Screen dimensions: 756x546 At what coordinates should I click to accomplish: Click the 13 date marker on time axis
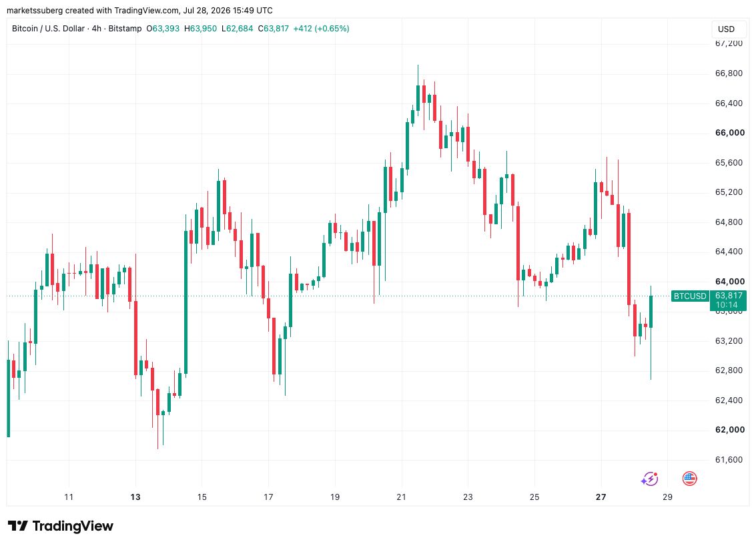(x=135, y=497)
